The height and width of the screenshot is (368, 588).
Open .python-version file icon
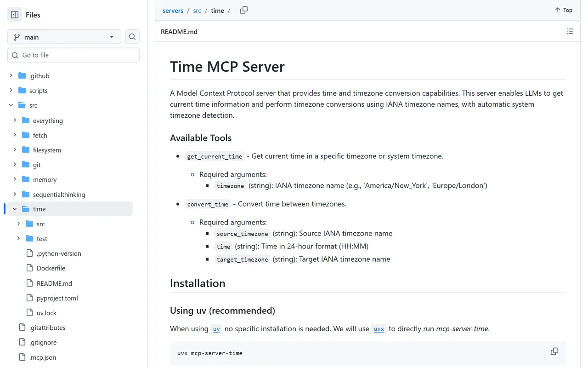(29, 253)
